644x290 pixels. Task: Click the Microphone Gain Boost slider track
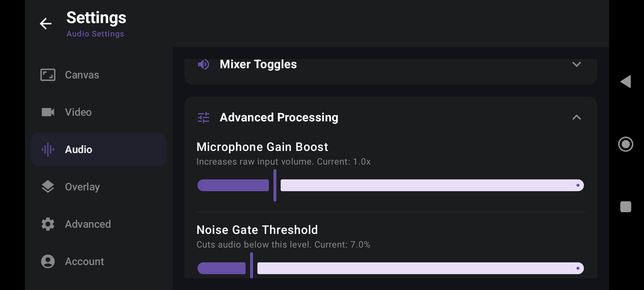[x=391, y=185]
